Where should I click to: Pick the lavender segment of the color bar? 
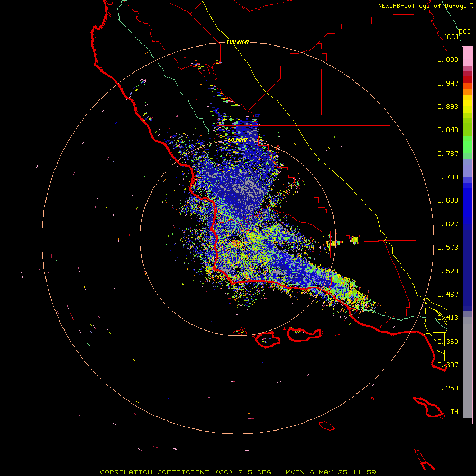467,168
